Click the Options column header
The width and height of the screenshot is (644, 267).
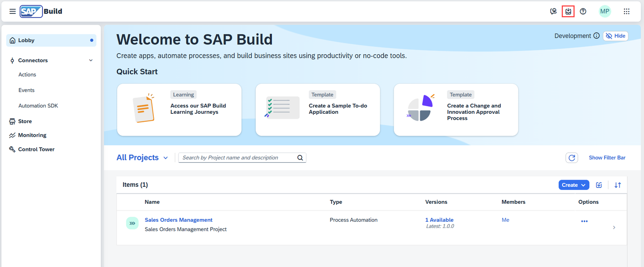[588, 202]
